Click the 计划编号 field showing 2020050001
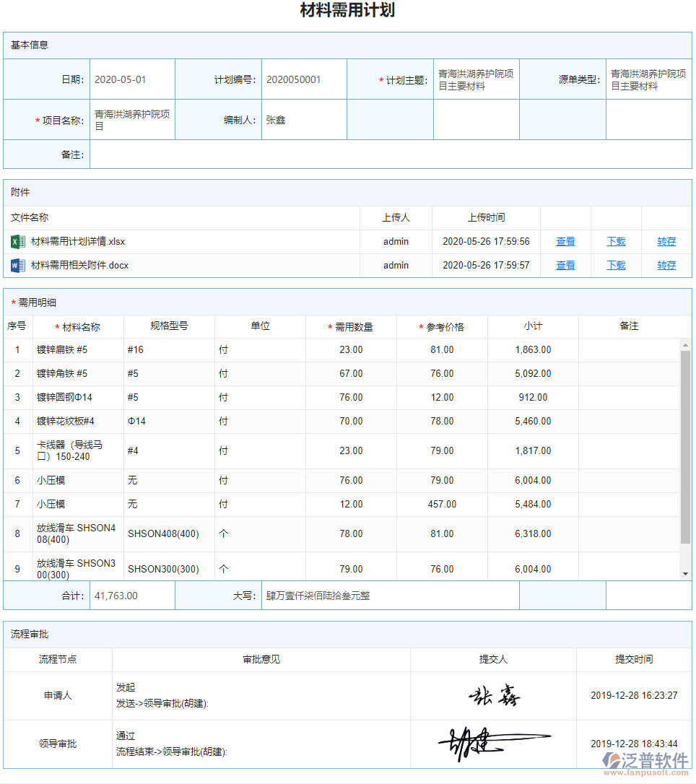The height and width of the screenshot is (784, 696). click(303, 79)
